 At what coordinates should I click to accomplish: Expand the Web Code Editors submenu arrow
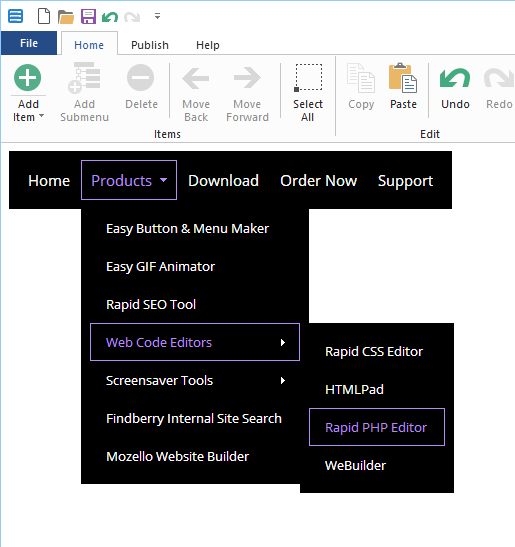(x=283, y=343)
